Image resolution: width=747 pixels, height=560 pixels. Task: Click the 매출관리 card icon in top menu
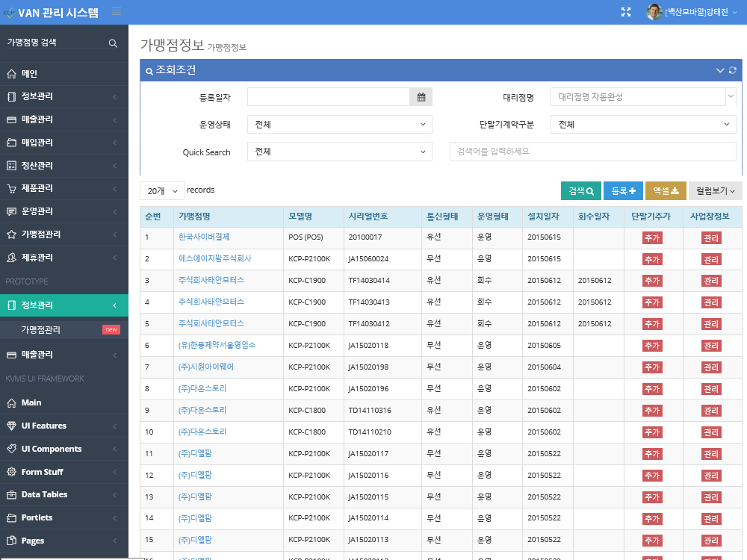(x=11, y=119)
